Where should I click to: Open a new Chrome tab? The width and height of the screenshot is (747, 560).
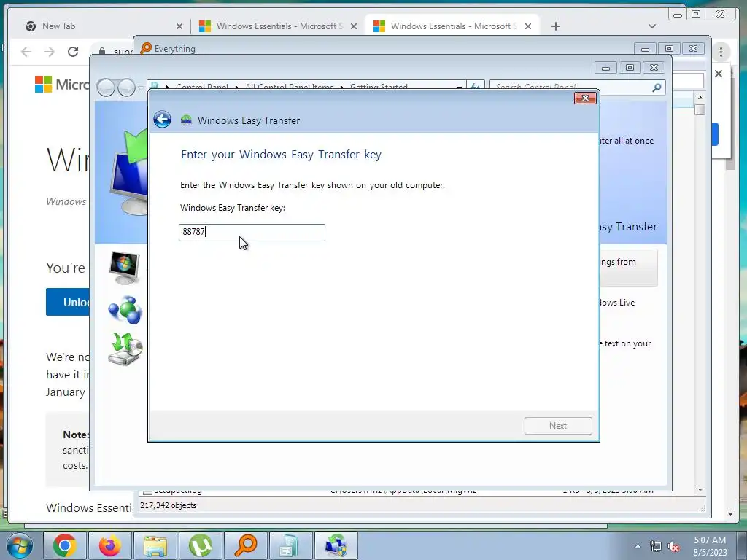(555, 26)
